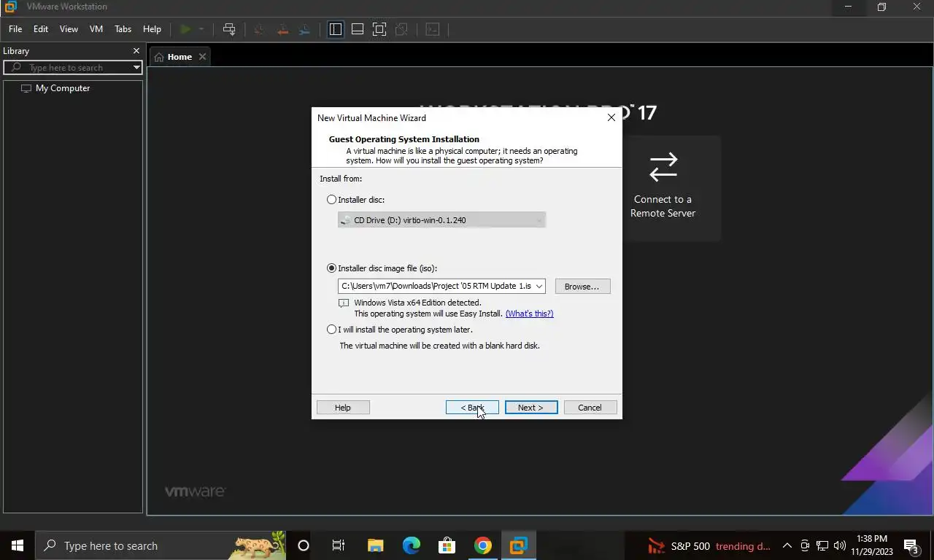Select My Computer in the Library tree
This screenshot has height=560, width=934.
(x=63, y=88)
